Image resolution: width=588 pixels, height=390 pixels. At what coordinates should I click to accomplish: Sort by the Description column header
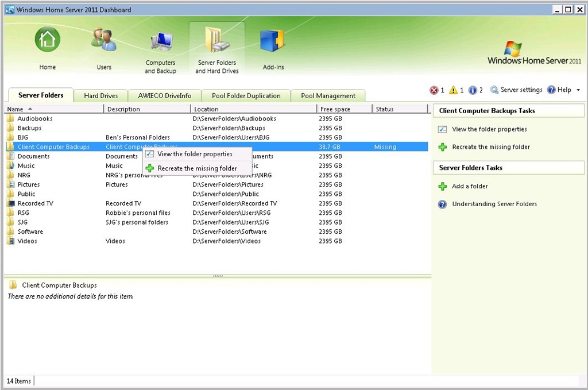pyautogui.click(x=147, y=109)
